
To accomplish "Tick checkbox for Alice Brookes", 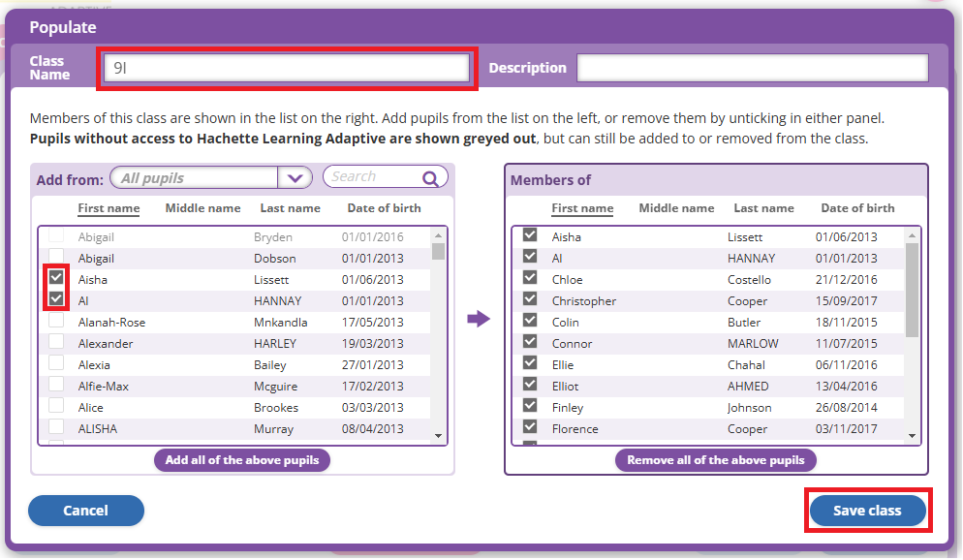I will coord(56,406).
